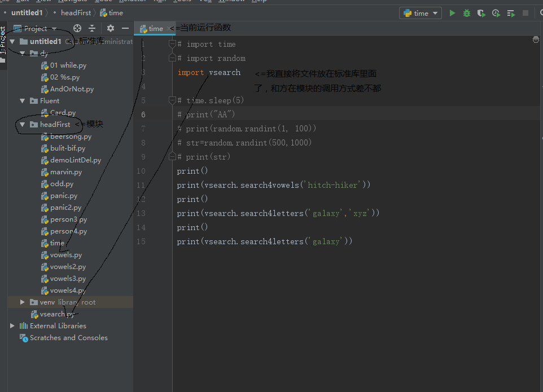Collapse the Fluent folder
This screenshot has width=543, height=392.
(23, 101)
